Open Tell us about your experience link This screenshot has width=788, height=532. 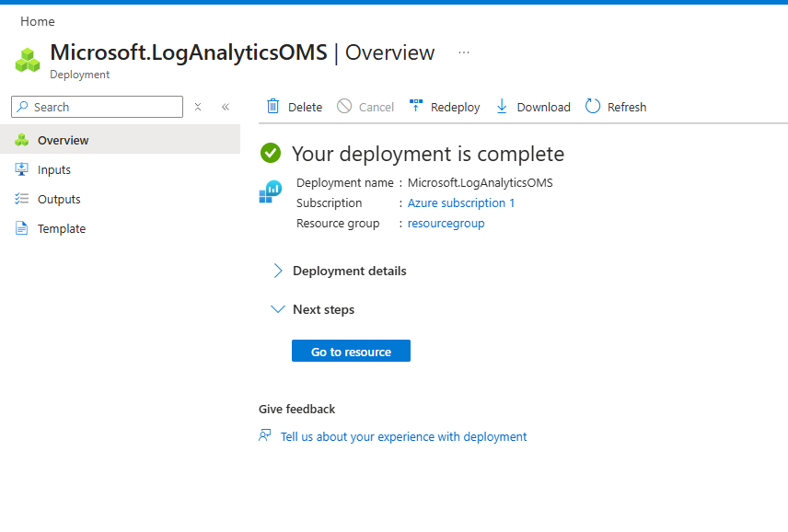click(x=403, y=436)
